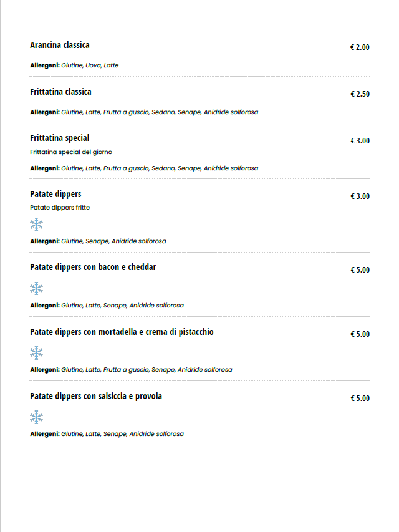Viewport: 399px width, 532px height.
Task: Open the Frittatina classica item
Action: click(60, 92)
